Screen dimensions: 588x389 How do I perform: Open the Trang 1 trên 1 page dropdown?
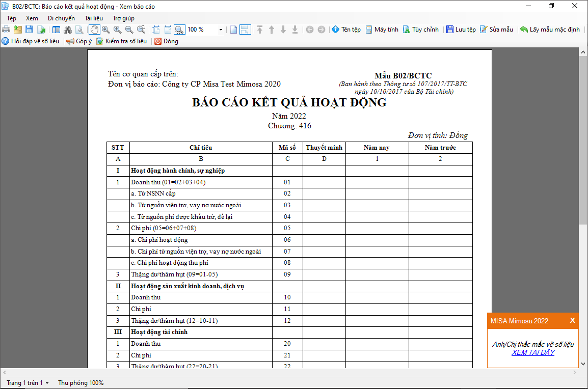click(x=28, y=382)
